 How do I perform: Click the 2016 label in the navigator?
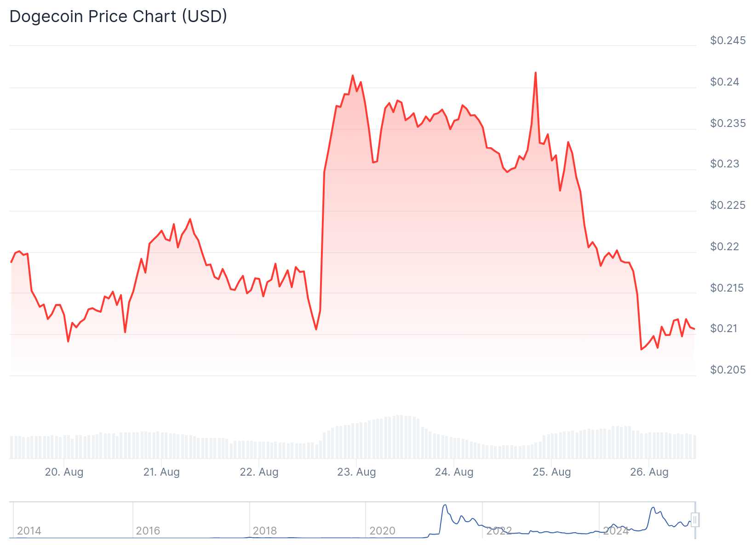click(x=148, y=531)
